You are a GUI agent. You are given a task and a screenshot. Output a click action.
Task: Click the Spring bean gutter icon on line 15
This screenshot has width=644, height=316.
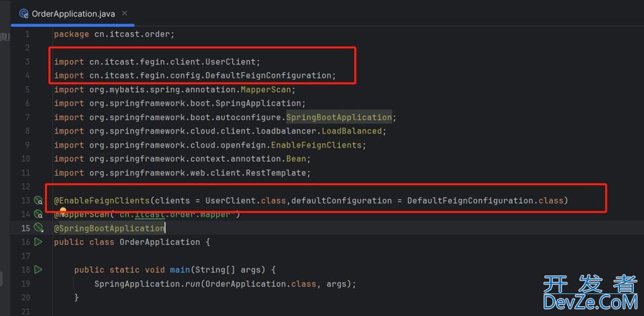click(x=39, y=228)
